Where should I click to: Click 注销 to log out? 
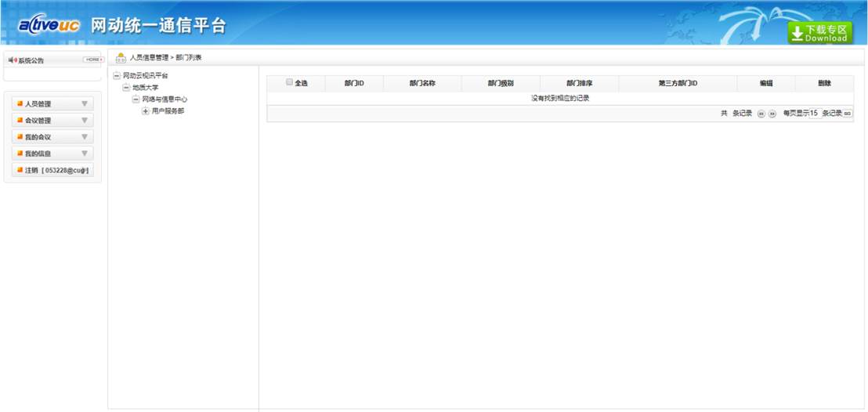pos(31,170)
